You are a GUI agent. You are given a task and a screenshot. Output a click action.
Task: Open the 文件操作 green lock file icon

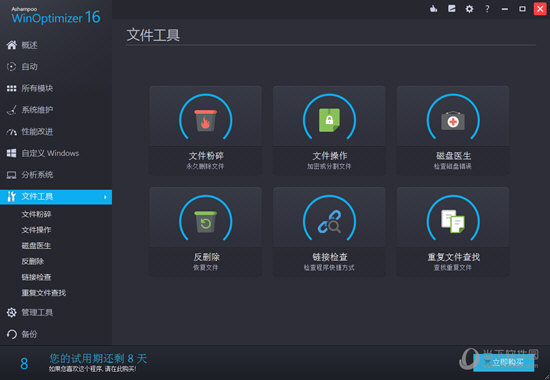[x=329, y=120]
